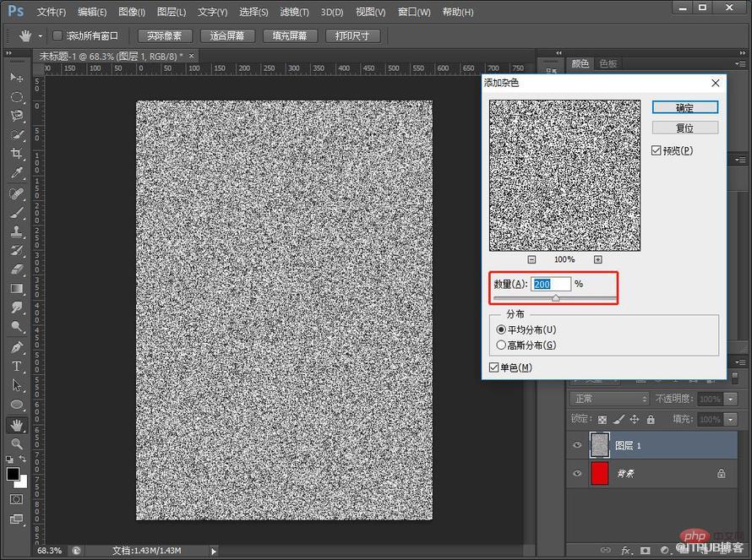Open the 填充 fill dropdown arrow
This screenshot has height=560, width=752.
730,420
